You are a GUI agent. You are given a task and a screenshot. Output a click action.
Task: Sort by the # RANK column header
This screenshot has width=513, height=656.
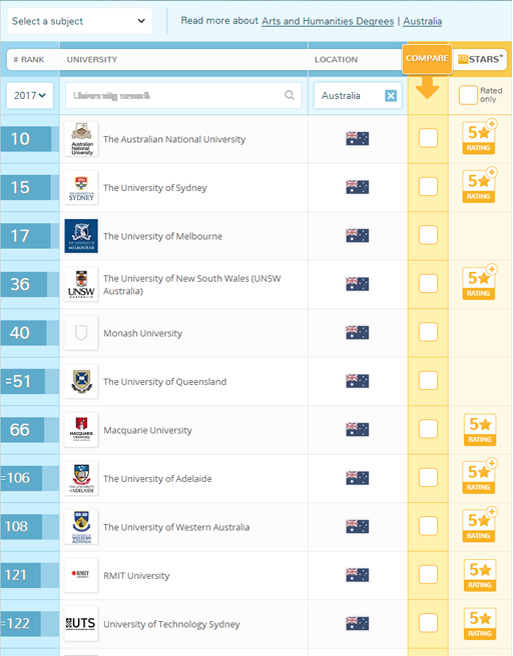coord(28,59)
